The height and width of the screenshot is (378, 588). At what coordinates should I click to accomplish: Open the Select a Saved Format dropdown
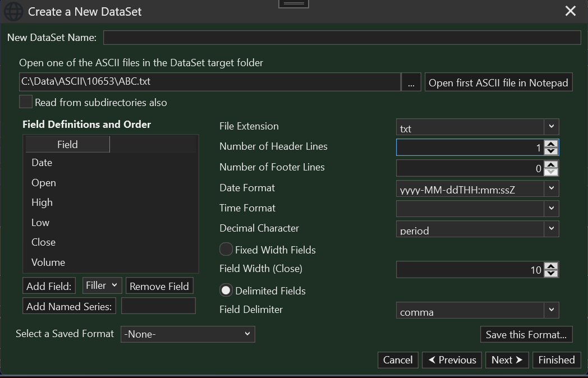pyautogui.click(x=188, y=334)
